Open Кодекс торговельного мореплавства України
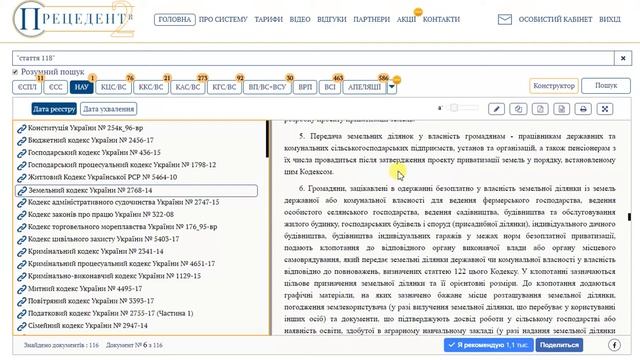The image size is (640, 360). tap(122, 227)
